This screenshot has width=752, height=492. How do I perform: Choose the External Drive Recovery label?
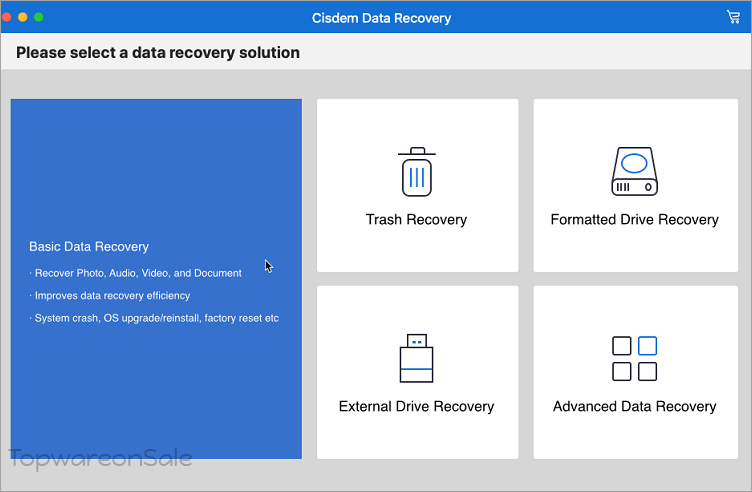coord(416,407)
